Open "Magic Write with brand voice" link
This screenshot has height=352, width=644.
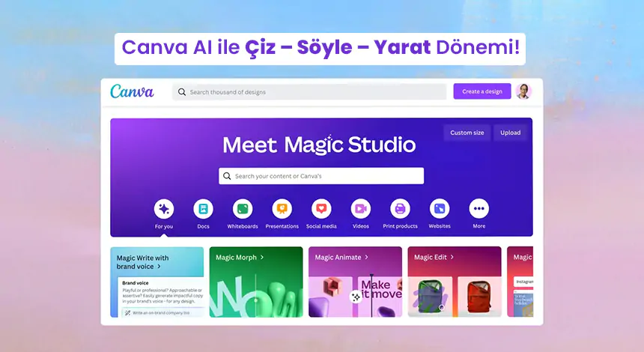(142, 262)
